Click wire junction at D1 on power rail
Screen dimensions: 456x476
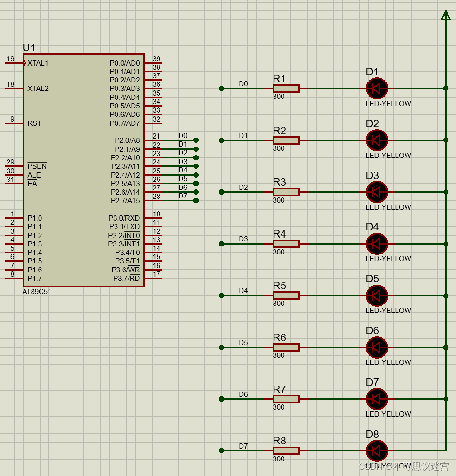pos(446,88)
